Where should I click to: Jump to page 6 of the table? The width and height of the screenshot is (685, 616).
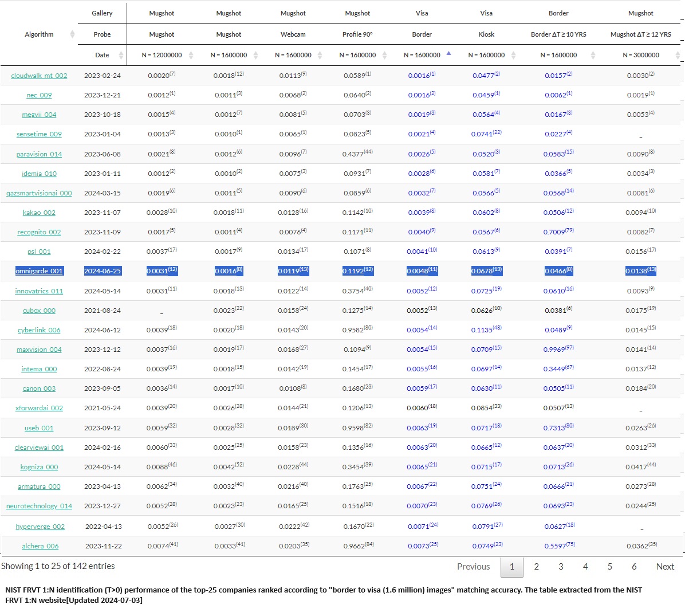tap(634, 567)
